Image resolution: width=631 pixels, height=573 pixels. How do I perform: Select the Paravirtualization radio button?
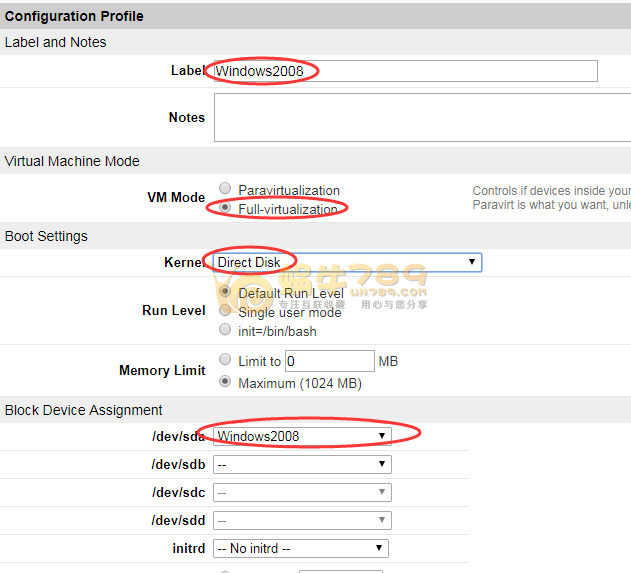tap(226, 189)
